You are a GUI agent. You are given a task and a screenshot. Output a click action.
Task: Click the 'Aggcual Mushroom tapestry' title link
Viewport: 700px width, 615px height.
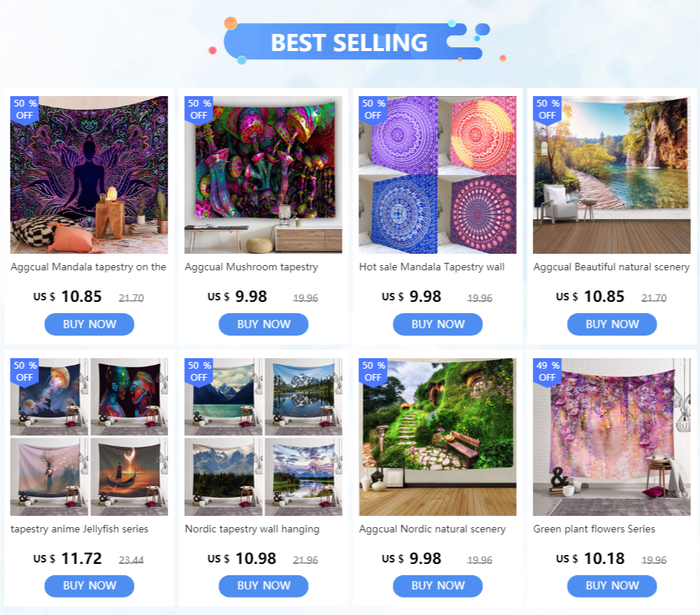point(252,267)
